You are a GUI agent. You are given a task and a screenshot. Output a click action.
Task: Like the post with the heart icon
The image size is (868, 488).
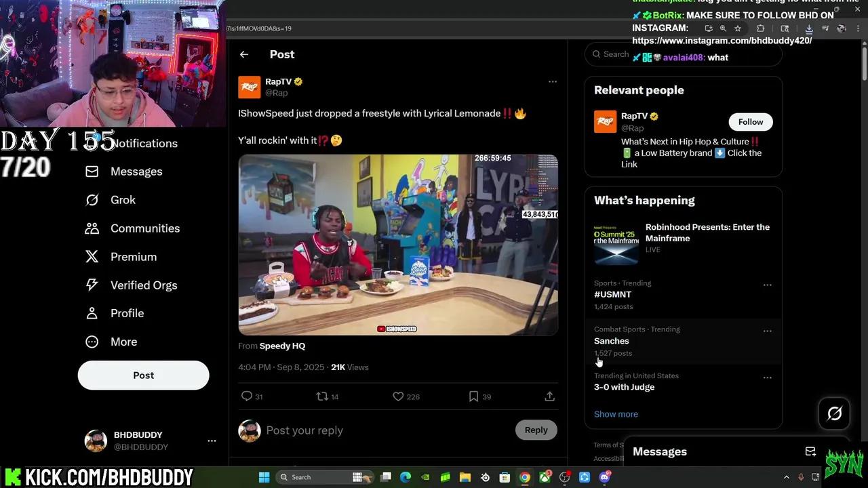pyautogui.click(x=398, y=396)
